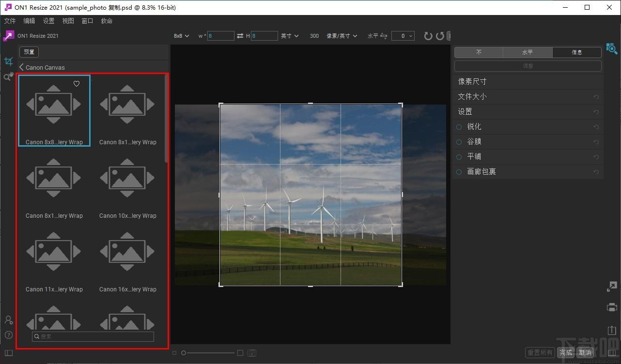This screenshot has height=364, width=621.
Task: Switch to the 水平 tab in right panel
Action: tap(528, 52)
